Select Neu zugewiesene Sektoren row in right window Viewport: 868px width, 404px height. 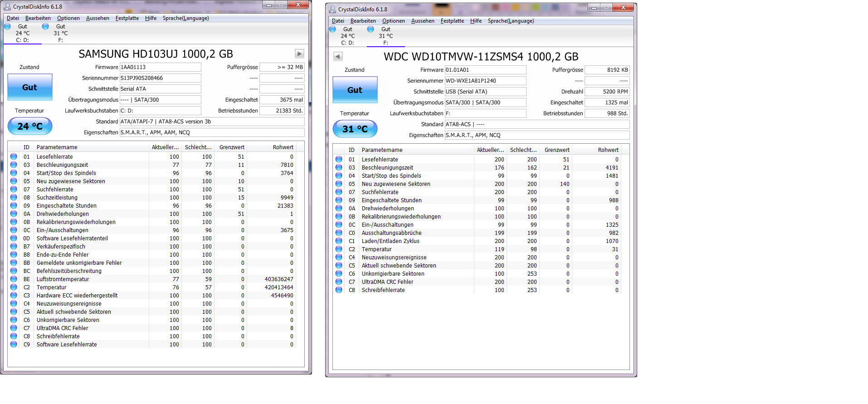tap(477, 184)
